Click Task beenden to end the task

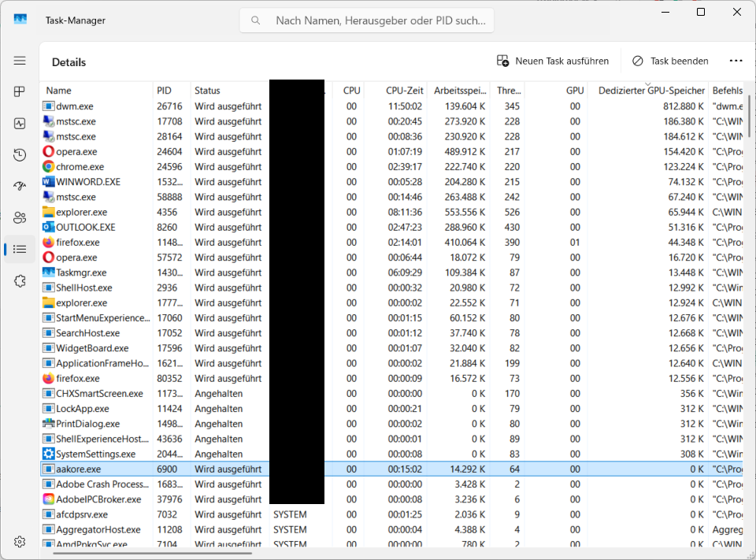[670, 61]
